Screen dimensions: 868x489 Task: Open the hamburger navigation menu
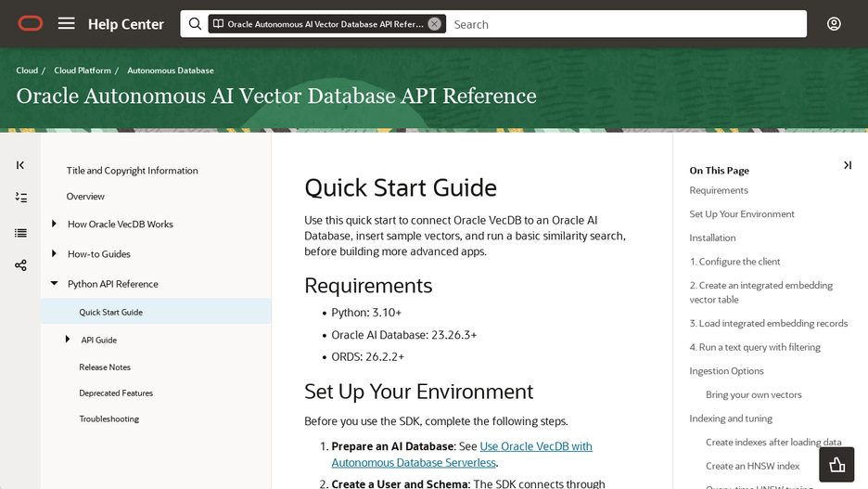coord(67,23)
